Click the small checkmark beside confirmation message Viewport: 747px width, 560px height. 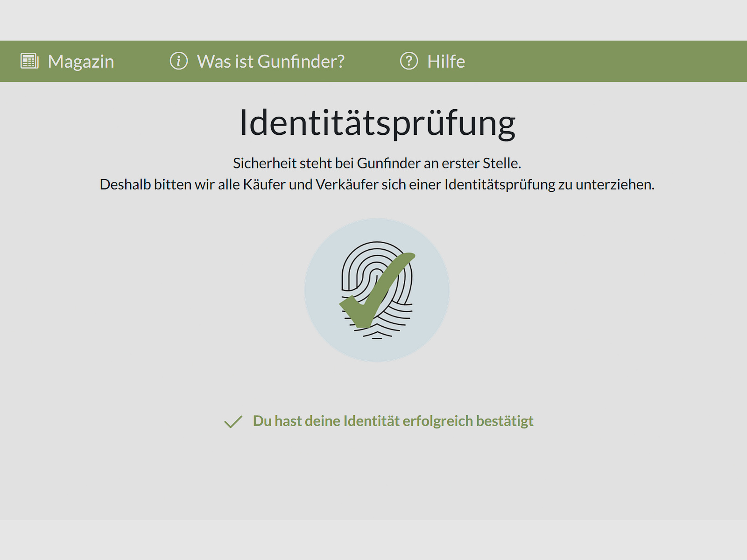[233, 421]
